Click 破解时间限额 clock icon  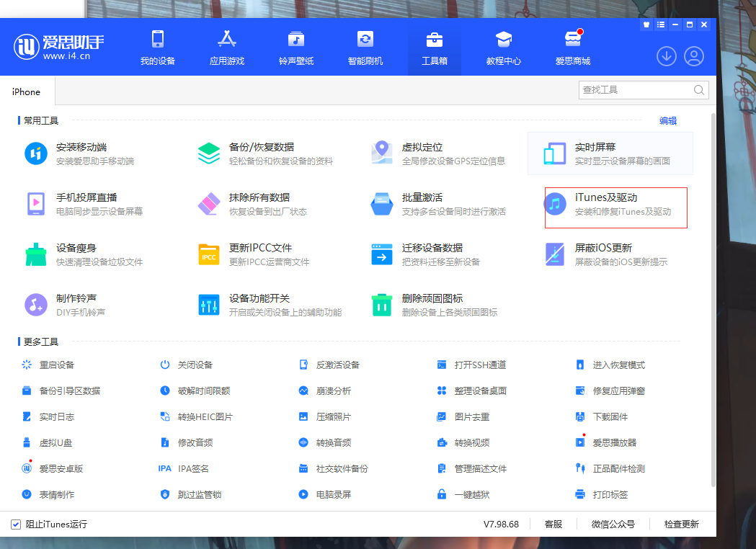165,391
